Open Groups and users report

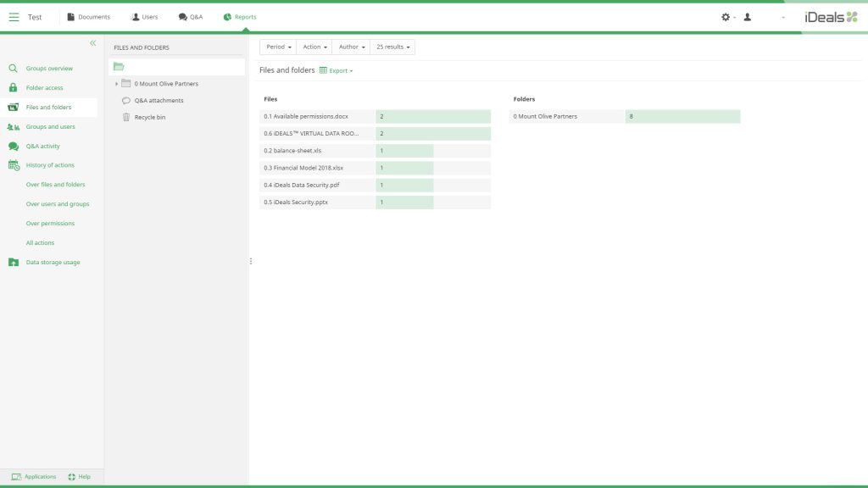click(x=50, y=127)
